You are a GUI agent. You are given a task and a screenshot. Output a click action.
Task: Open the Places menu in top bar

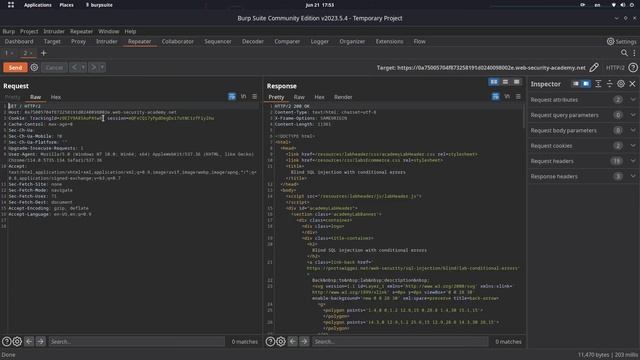click(67, 5)
